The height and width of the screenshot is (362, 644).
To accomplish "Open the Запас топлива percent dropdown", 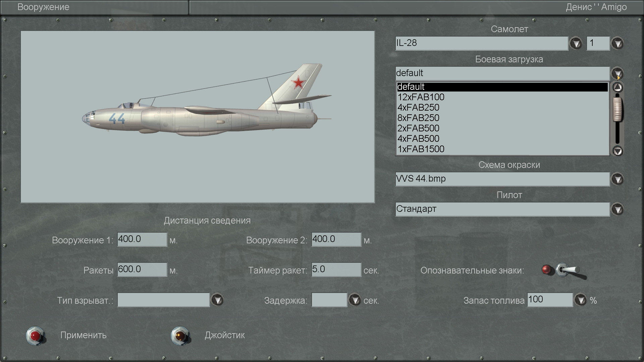I will pos(581,300).
